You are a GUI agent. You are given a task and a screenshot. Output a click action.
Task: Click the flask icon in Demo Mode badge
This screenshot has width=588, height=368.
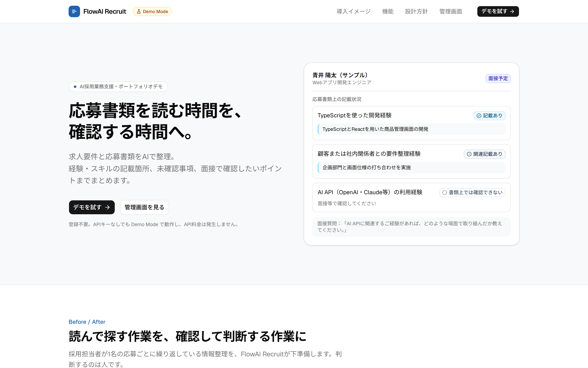139,11
